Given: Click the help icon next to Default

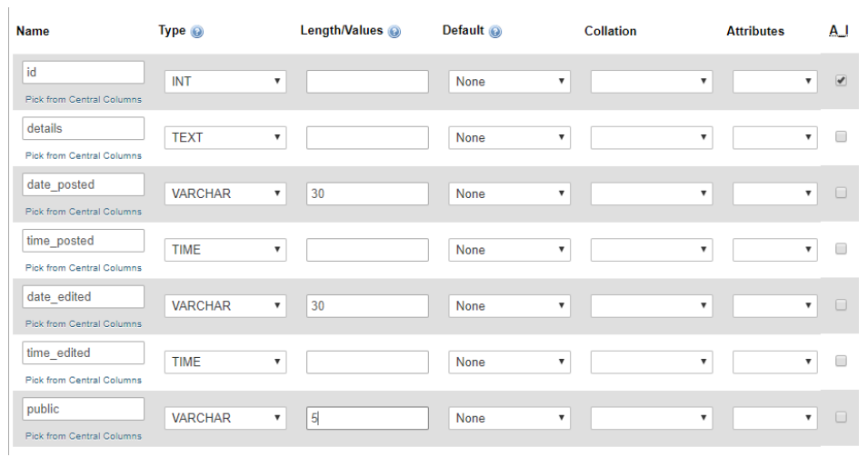Looking at the screenshot, I should pos(494,32).
